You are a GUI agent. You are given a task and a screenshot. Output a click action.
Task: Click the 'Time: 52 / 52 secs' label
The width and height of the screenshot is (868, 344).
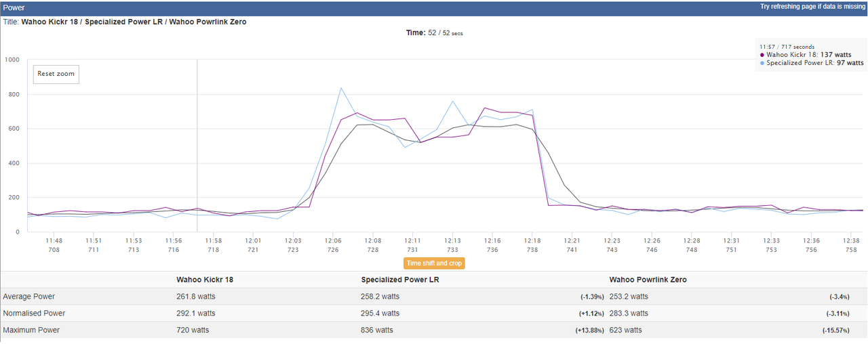(x=434, y=33)
